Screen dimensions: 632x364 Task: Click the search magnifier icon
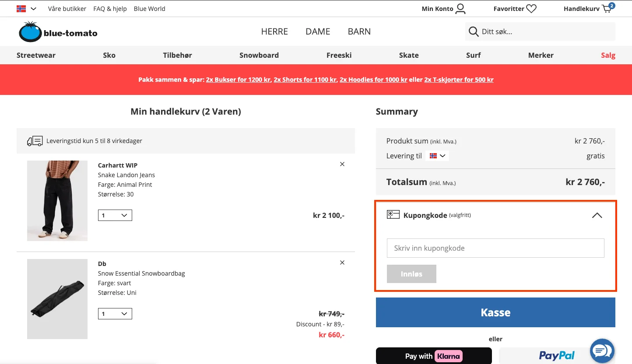click(473, 31)
